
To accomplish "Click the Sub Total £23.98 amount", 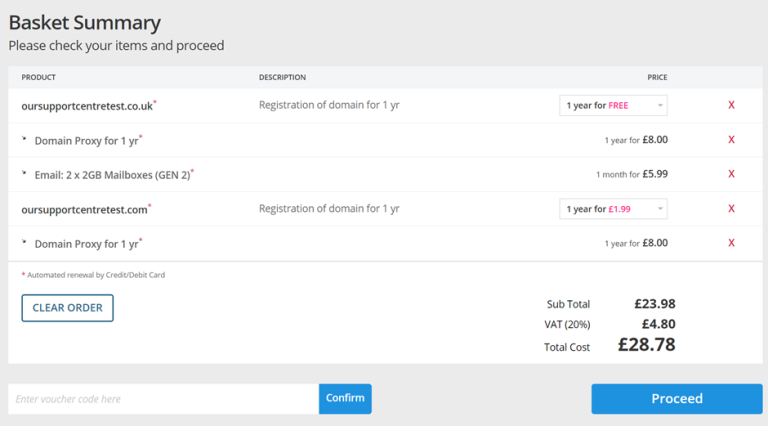I will coord(655,304).
